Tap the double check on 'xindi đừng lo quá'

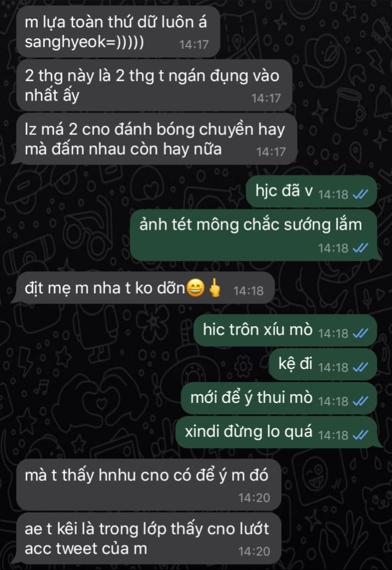point(360,435)
